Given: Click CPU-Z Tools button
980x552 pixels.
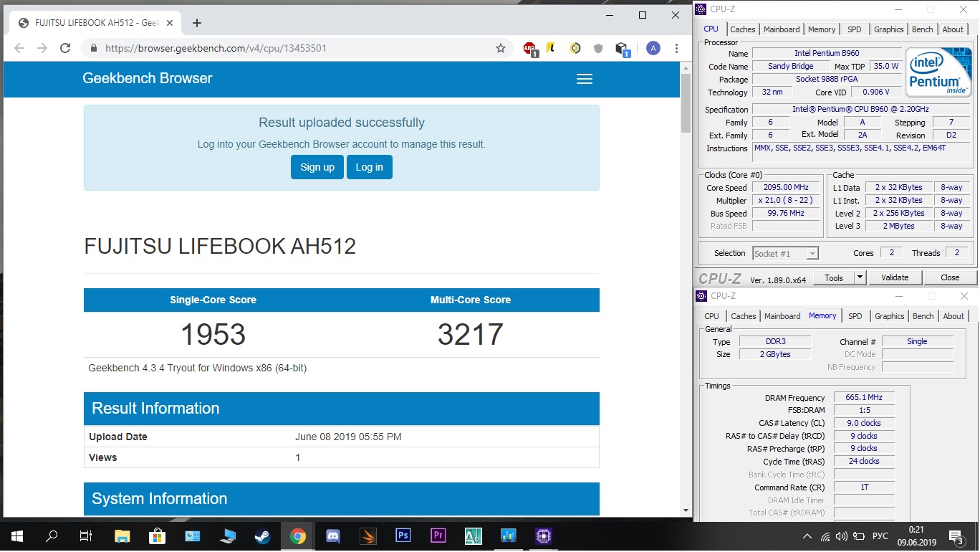Looking at the screenshot, I should coord(834,277).
